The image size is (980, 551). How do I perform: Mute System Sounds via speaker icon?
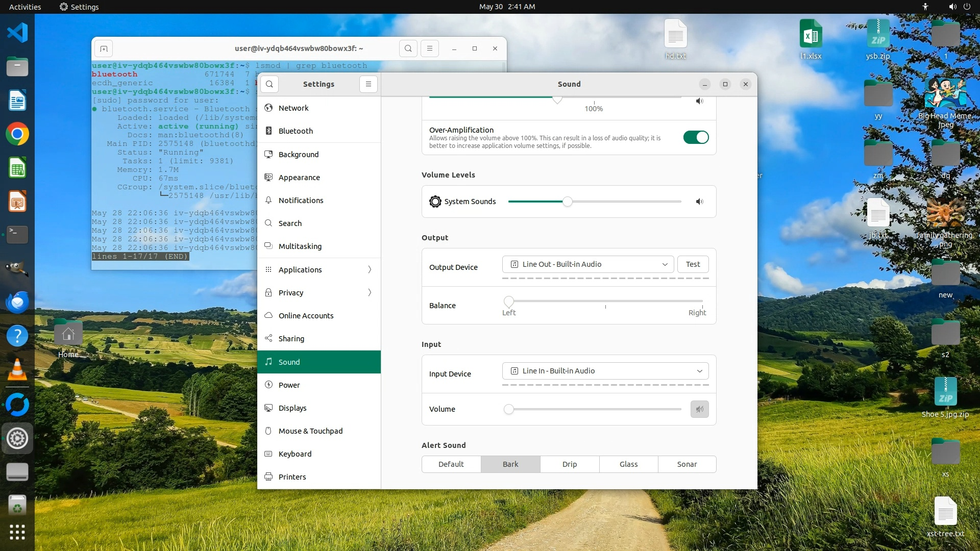699,202
